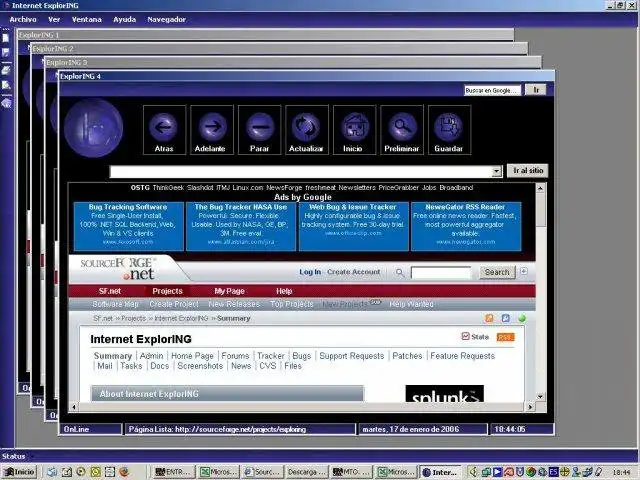Screen dimensions: 640x480
Task: Click the green circle icon in breadcrumb bar
Action: (x=522, y=318)
